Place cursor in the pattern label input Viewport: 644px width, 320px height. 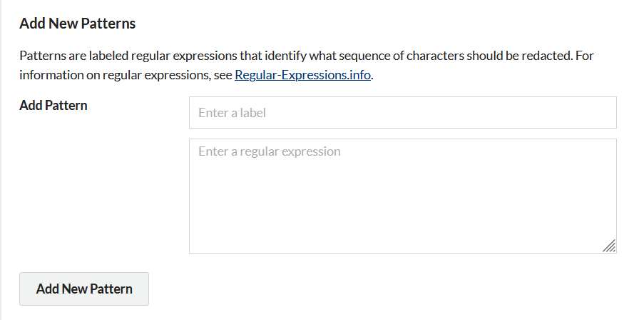[x=403, y=113]
